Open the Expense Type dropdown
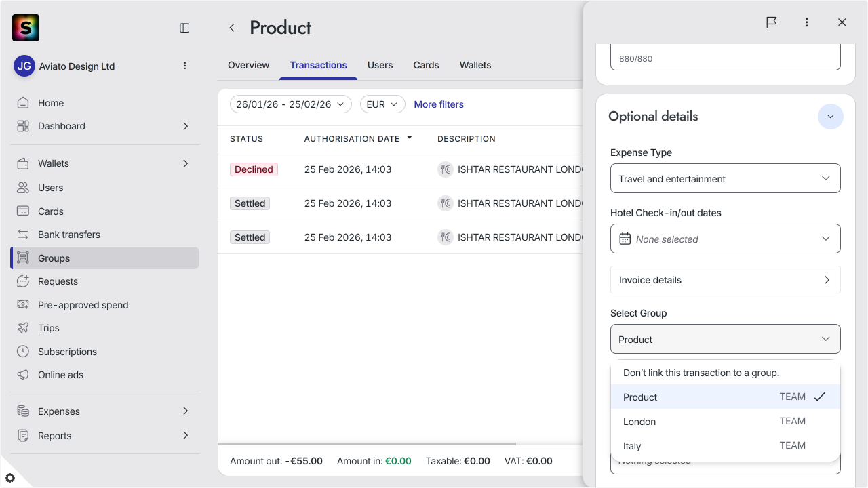This screenshot has height=488, width=868. [726, 178]
